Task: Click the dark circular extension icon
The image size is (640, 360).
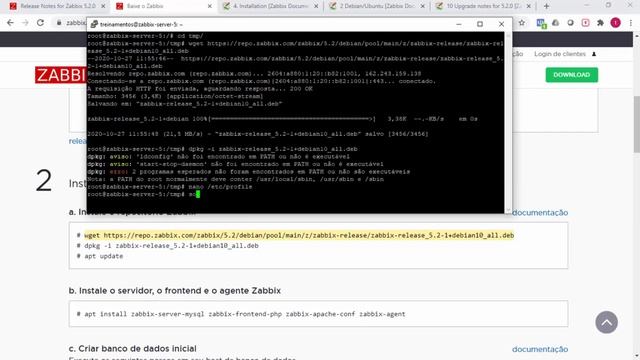Action: [x=571, y=23]
